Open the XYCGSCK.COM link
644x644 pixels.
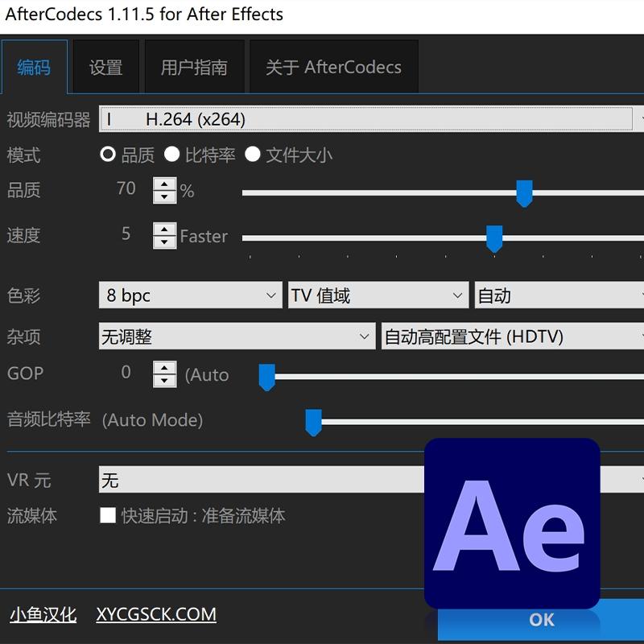click(x=156, y=615)
